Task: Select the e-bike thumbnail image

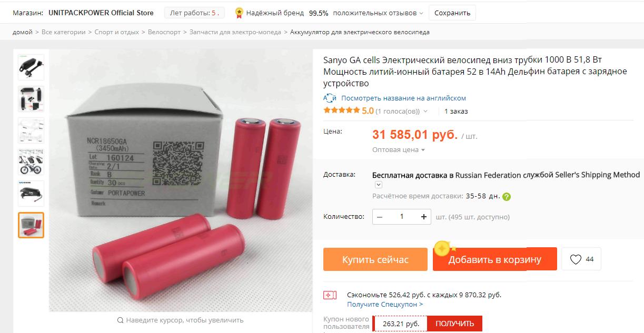Action: (x=31, y=162)
